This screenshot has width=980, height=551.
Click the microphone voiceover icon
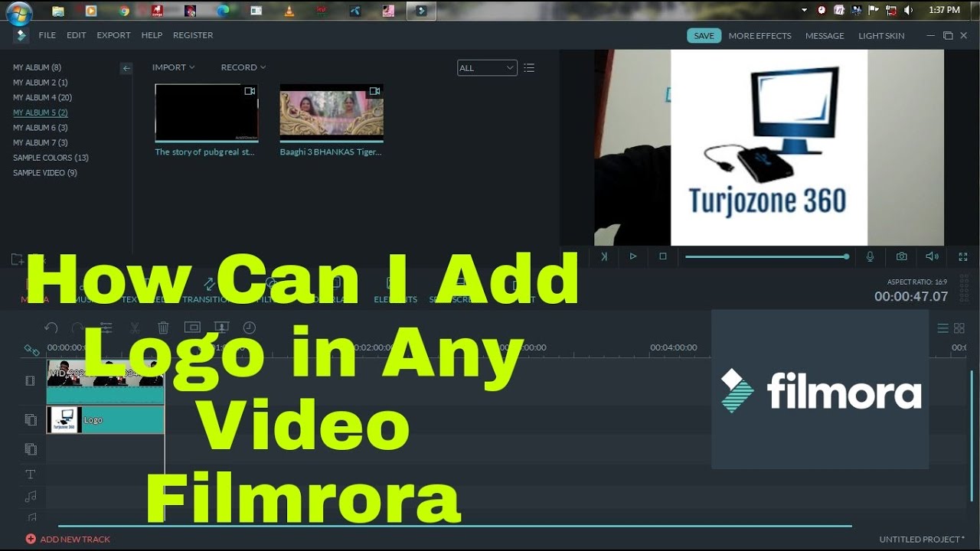click(870, 256)
